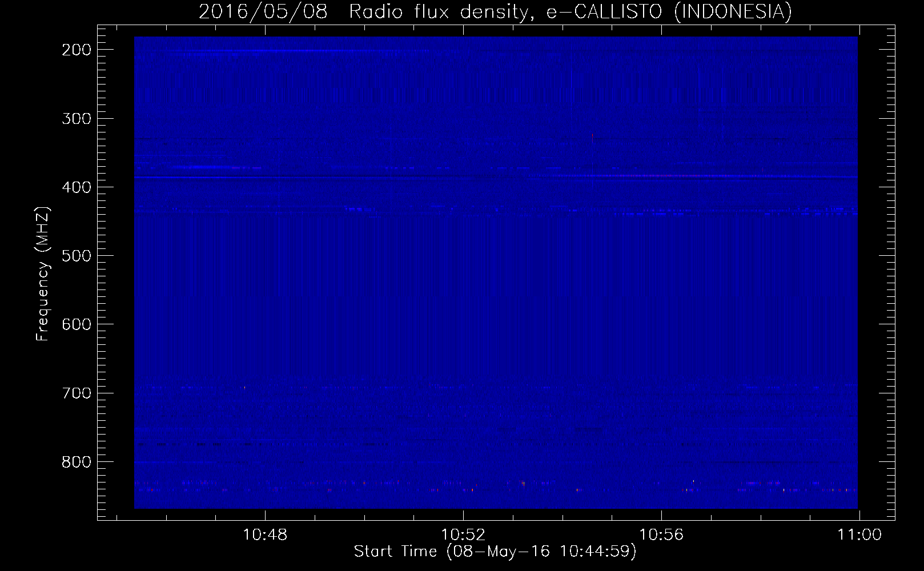Viewport: 924px width, 571px height.
Task: Click the blue spectrogram image area
Action: 496,272
